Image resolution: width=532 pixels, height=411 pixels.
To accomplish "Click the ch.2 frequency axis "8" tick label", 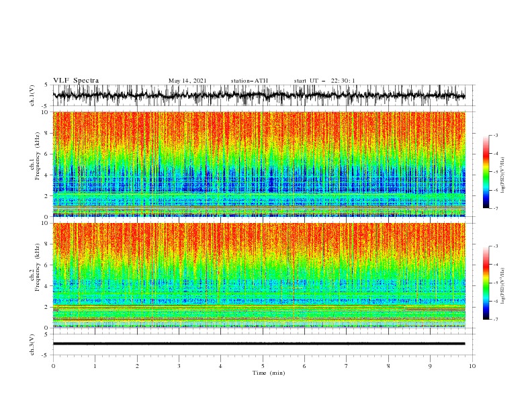I will click(x=47, y=244).
